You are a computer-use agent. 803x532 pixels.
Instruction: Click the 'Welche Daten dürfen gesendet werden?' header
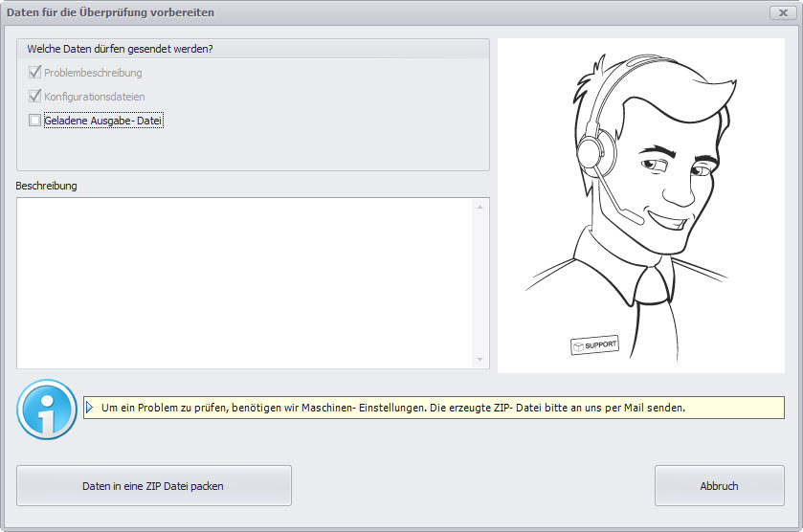coord(120,49)
